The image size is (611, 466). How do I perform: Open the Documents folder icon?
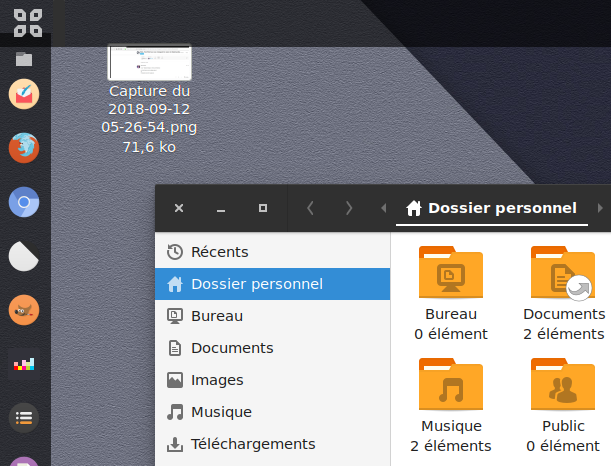pyautogui.click(x=562, y=275)
